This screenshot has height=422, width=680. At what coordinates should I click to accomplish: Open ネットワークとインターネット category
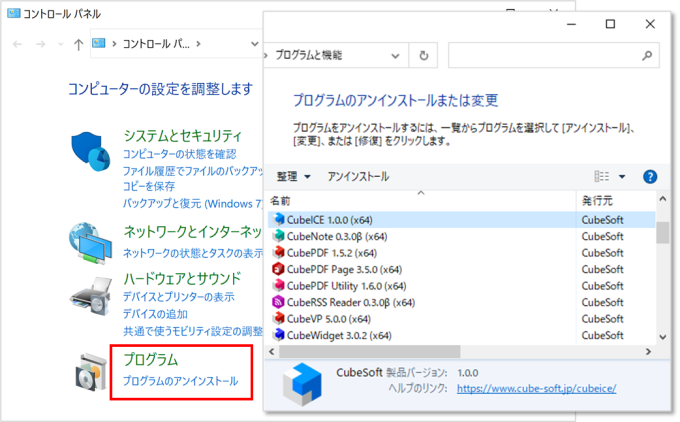tap(193, 232)
